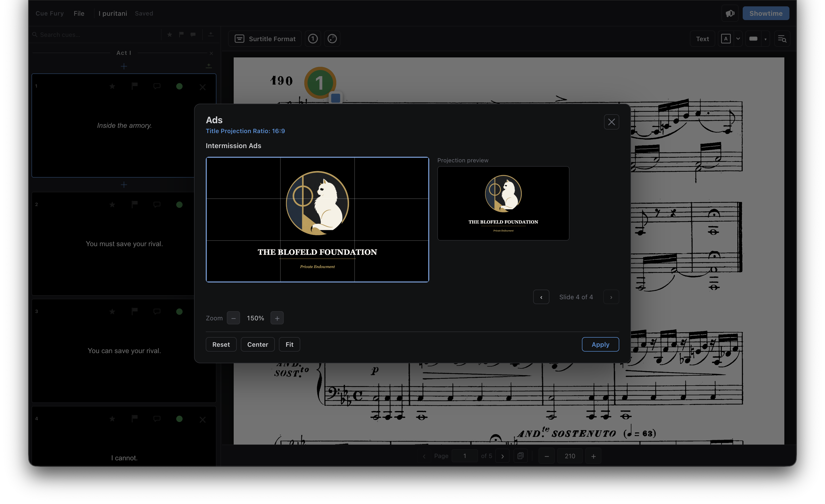The image size is (825, 504).
Task: Delete cue 1 with its X
Action: (203, 87)
